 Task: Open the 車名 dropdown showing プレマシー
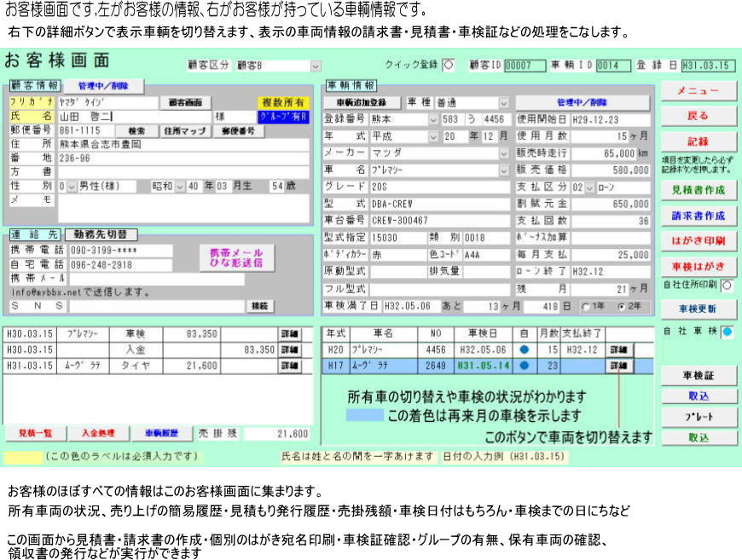point(504,170)
